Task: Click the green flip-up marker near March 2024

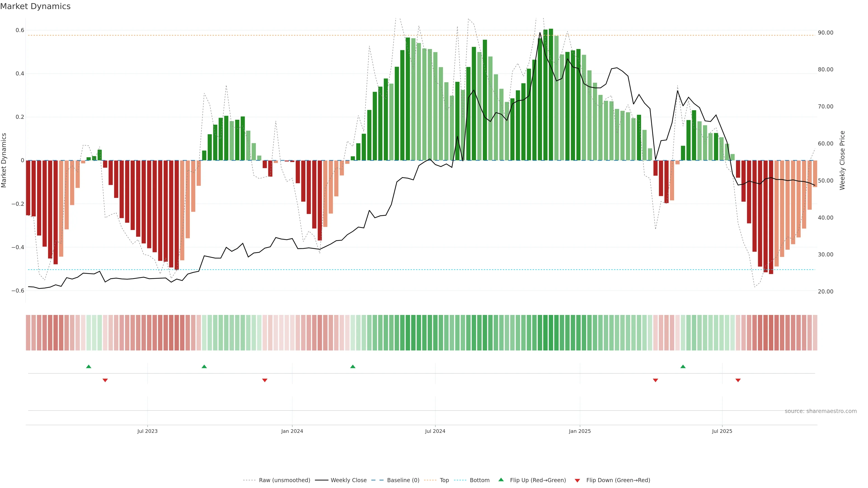Action: 353,366
